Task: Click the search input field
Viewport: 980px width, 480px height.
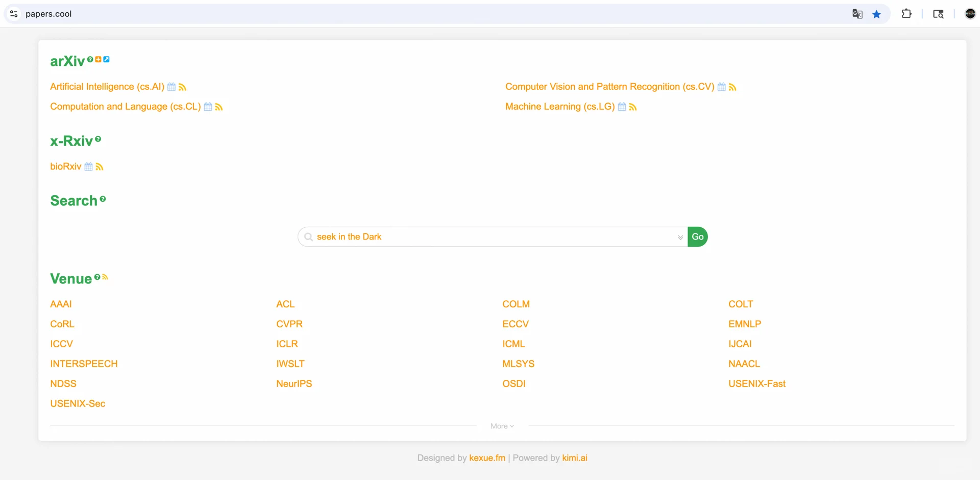Action: 493,237
